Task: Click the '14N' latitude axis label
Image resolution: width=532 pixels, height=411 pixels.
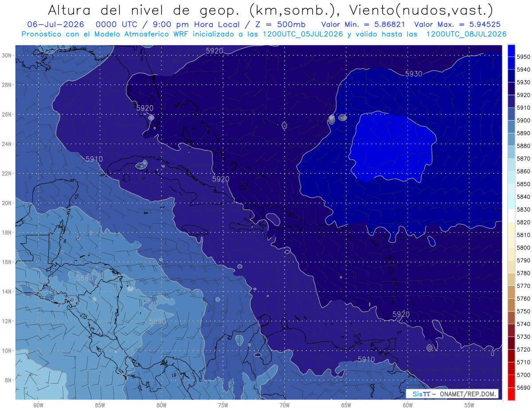Action: click(8, 291)
